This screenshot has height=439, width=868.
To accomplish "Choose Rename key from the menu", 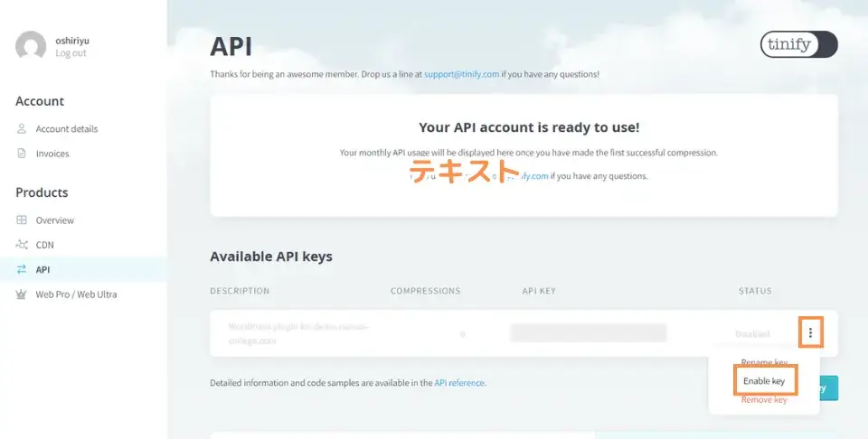I will (764, 363).
